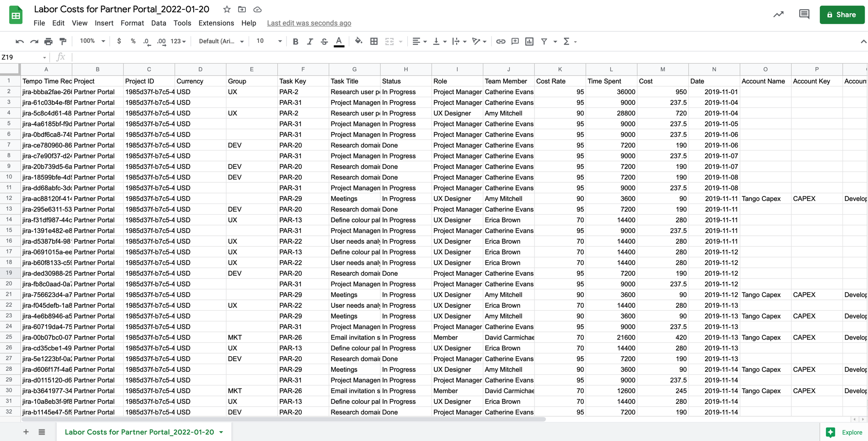Click the Format as percent icon

point(133,41)
